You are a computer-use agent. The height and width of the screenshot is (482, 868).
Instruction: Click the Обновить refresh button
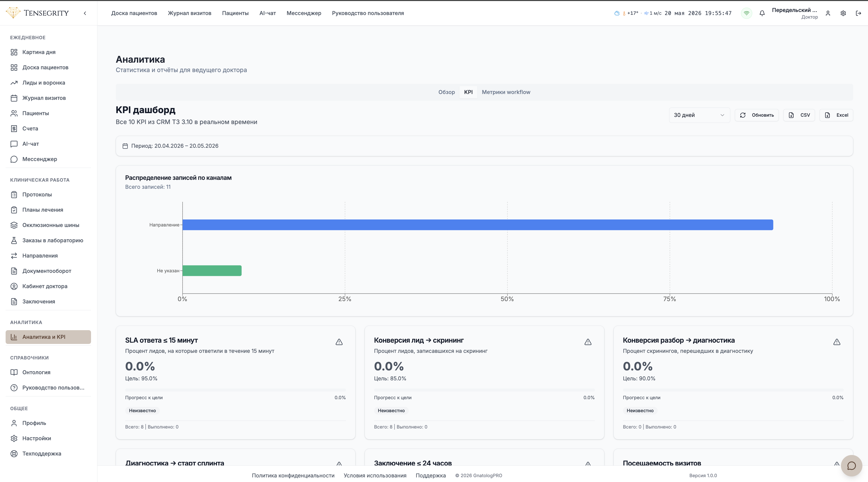(x=757, y=115)
